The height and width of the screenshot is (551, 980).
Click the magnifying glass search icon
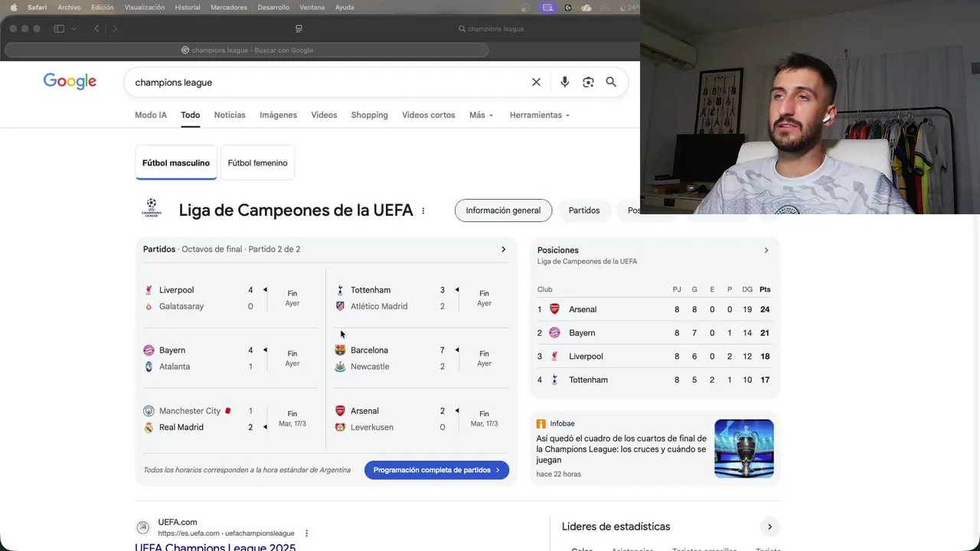611,82
